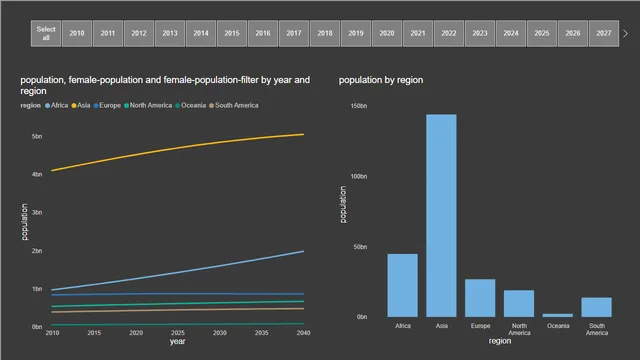This screenshot has width=640, height=360.
Task: Select the North America legend label
Action: coord(151,105)
